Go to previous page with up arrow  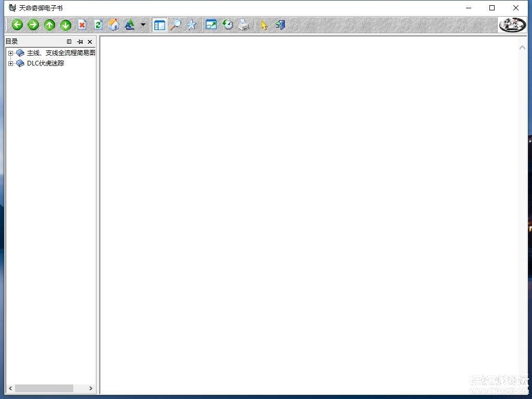[x=49, y=25]
